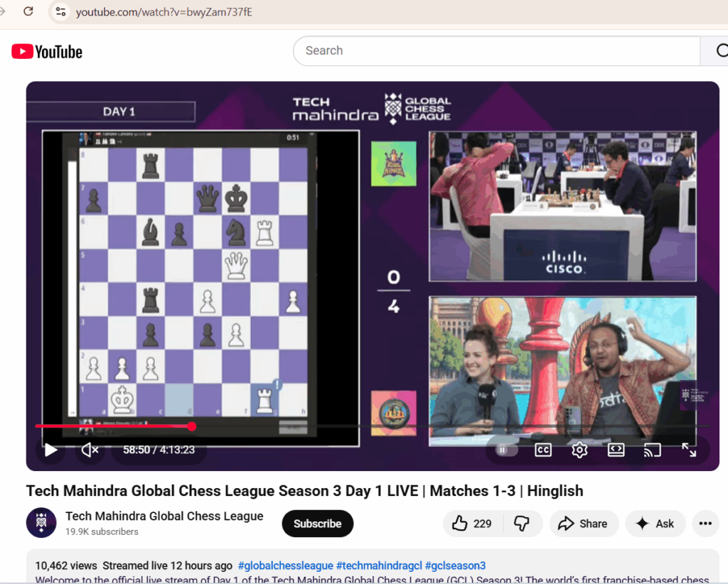Viewport: 728px width, 584px height.
Task: Click the Search input field
Action: (x=496, y=51)
